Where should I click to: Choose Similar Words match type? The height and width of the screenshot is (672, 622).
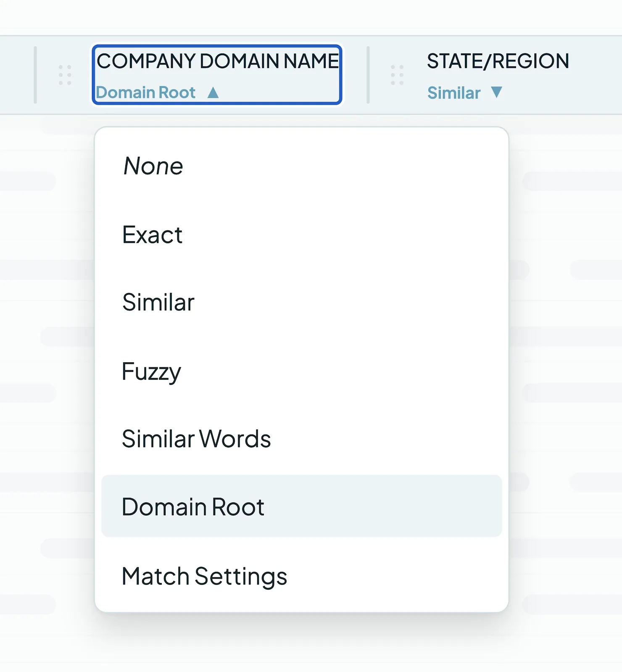(301, 439)
